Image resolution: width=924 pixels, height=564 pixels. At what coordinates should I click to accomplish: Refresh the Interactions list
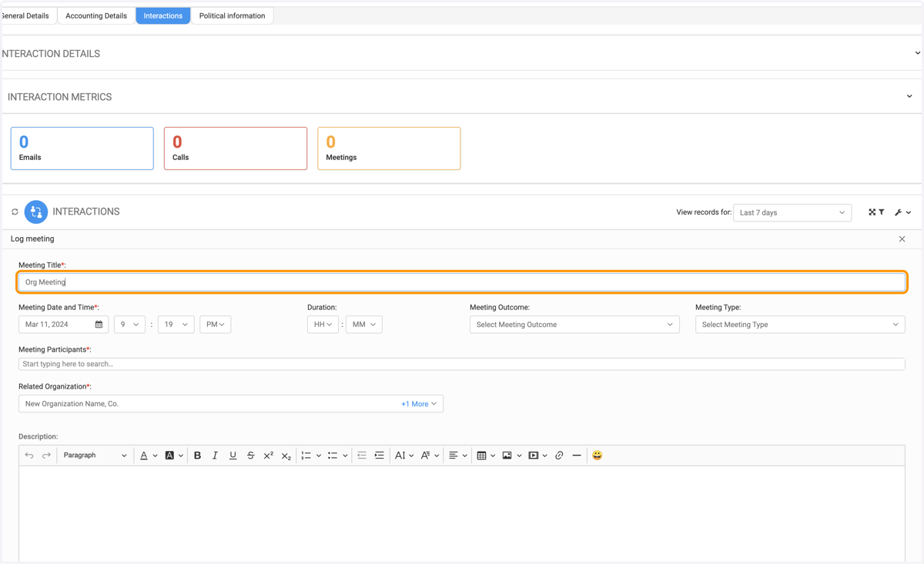(x=15, y=212)
